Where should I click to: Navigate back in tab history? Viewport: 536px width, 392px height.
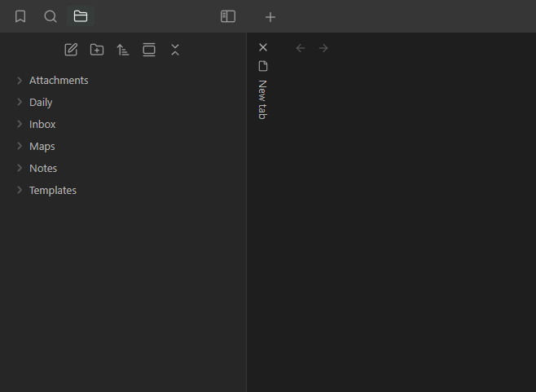point(301,48)
